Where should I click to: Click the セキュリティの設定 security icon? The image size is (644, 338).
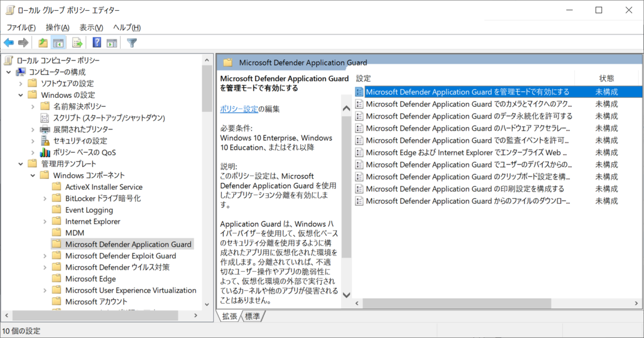pos(45,141)
